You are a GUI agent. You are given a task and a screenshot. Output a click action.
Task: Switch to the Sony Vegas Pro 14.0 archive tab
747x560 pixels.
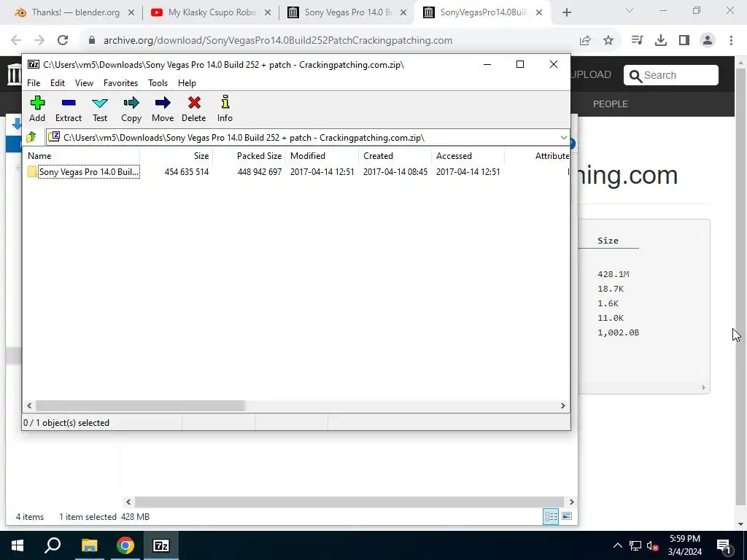tap(348, 12)
